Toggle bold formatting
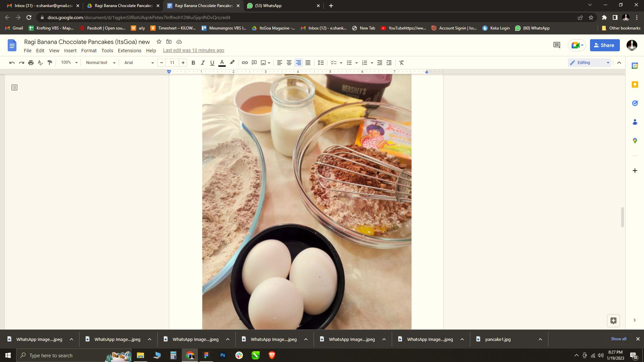 point(193,63)
